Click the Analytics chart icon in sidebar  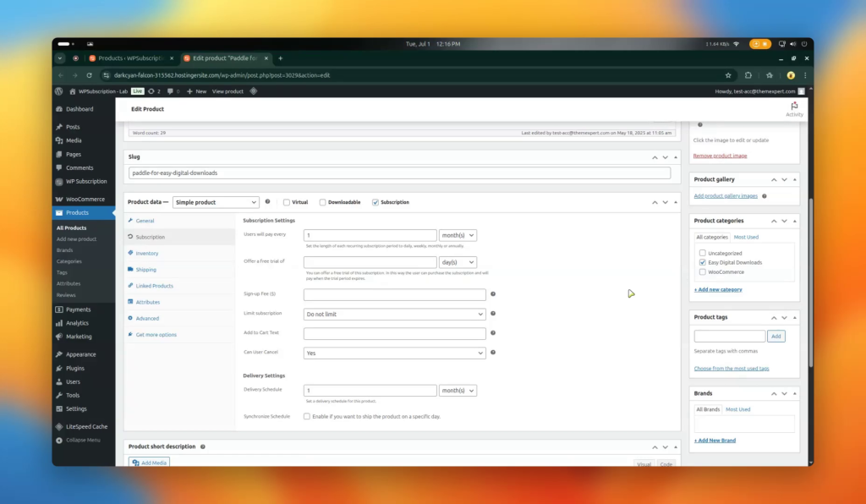(59, 324)
